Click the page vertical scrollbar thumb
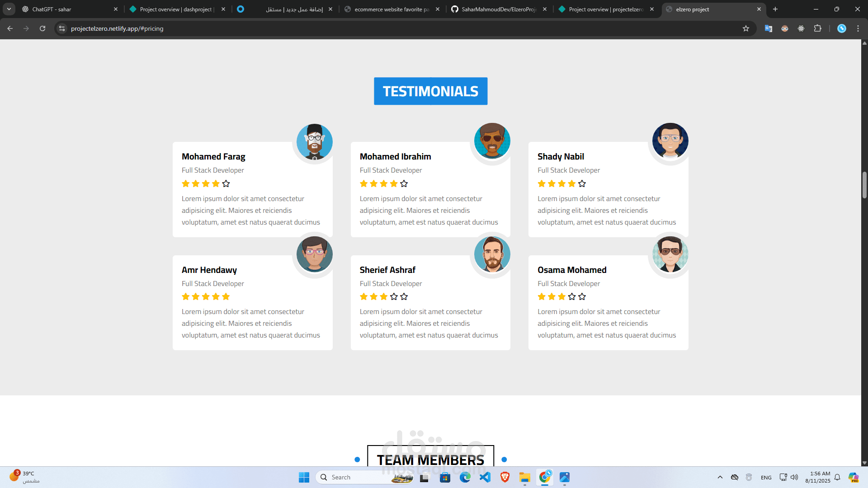The width and height of the screenshot is (868, 488). pyautogui.click(x=864, y=185)
